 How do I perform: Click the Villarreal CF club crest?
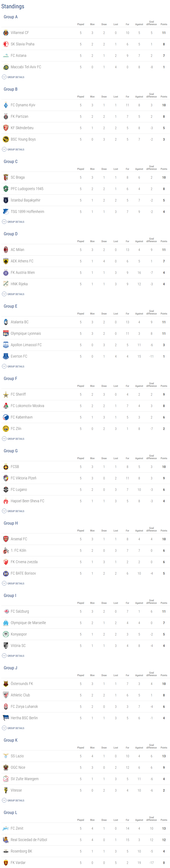tap(6, 33)
